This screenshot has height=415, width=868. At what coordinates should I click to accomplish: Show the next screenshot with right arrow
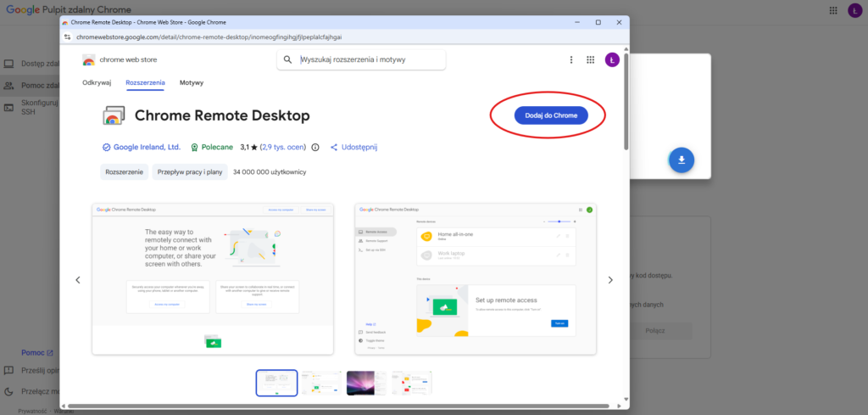click(610, 280)
